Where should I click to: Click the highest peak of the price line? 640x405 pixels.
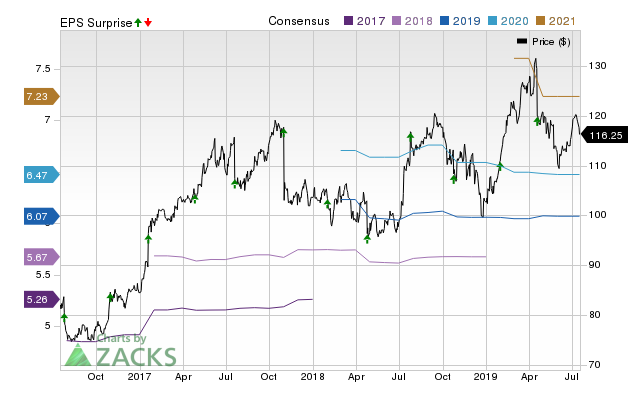point(535,59)
